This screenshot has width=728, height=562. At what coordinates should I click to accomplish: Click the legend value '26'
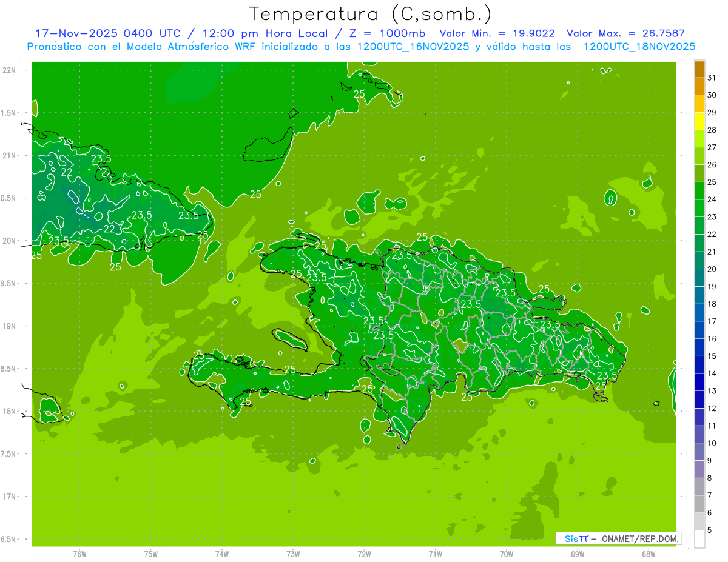[712, 165]
